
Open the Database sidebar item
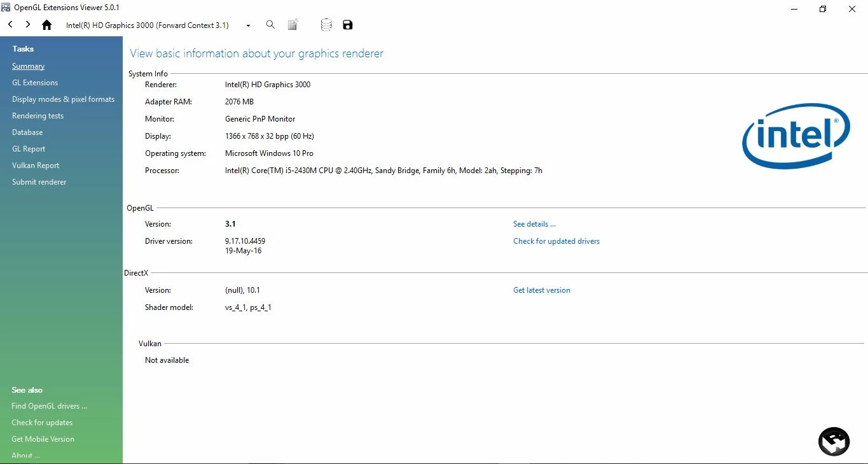(x=27, y=132)
